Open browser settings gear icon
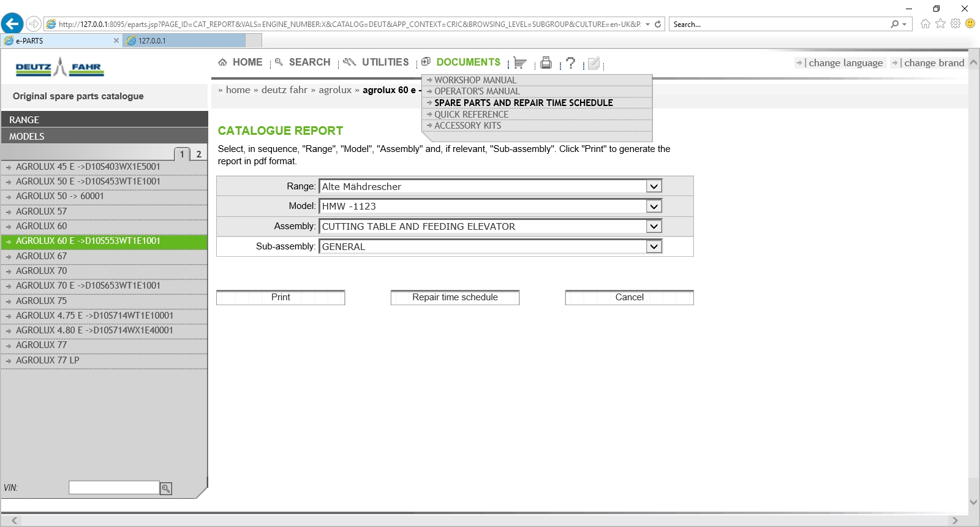This screenshot has width=980, height=527. pyautogui.click(x=956, y=24)
